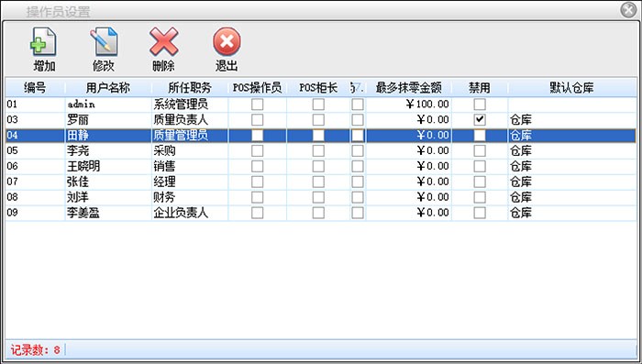Click the 经理 job cell
This screenshot has width=642, height=364.
tap(190, 182)
